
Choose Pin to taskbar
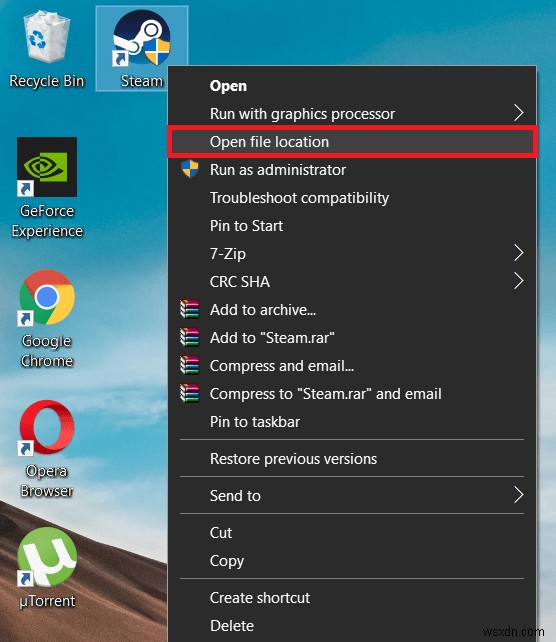coord(352,422)
